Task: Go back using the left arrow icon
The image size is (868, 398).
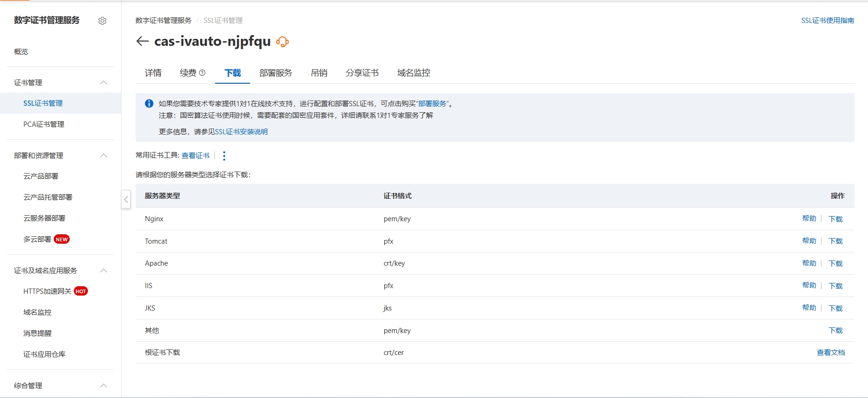Action: pos(142,41)
